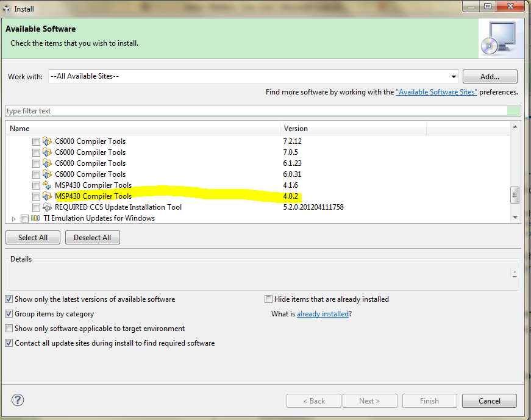Viewport: 531px width, 420px height.
Task: Click the C6000 Compiler Tools 7.2.12 feature icon
Action: tap(47, 141)
